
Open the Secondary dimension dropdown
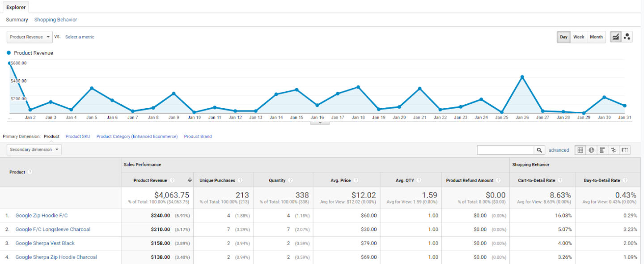click(x=34, y=149)
